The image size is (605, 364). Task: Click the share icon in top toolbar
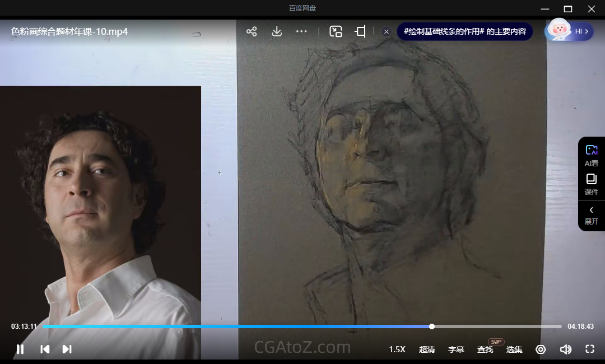pos(252,31)
